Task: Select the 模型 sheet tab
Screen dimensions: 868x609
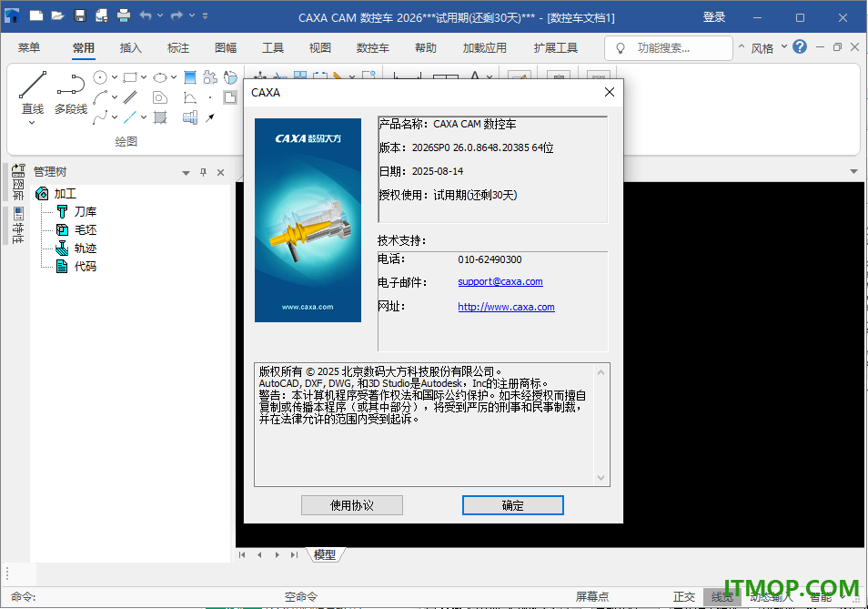Action: (325, 554)
